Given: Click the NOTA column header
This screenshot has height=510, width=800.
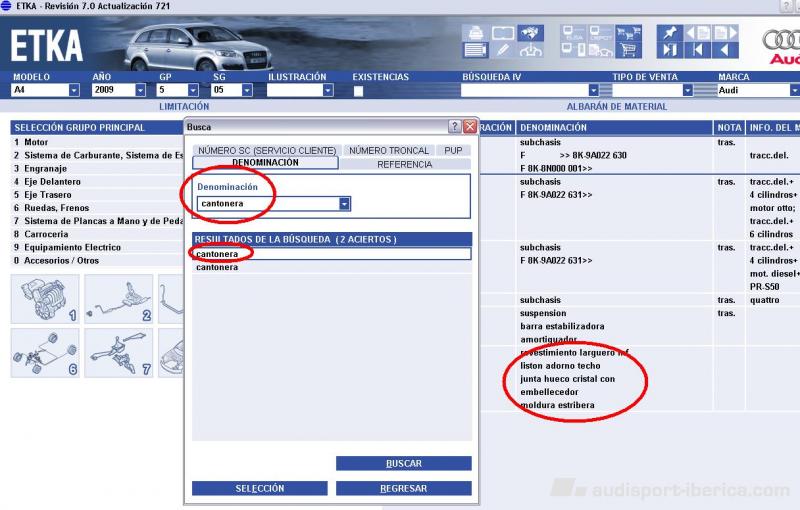Looking at the screenshot, I should (x=729, y=128).
